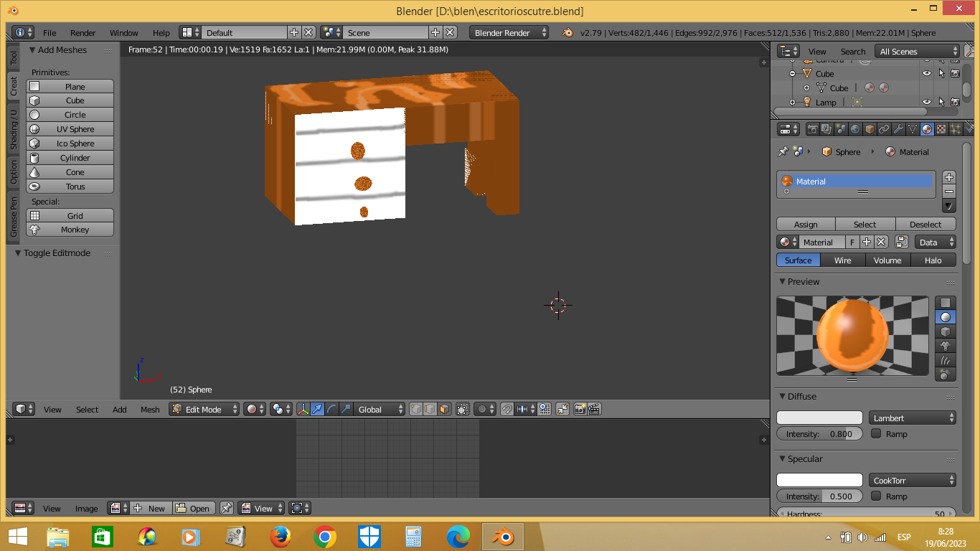980x551 pixels.
Task: Open the mesh Data properties tab icon
Action: pos(913,129)
